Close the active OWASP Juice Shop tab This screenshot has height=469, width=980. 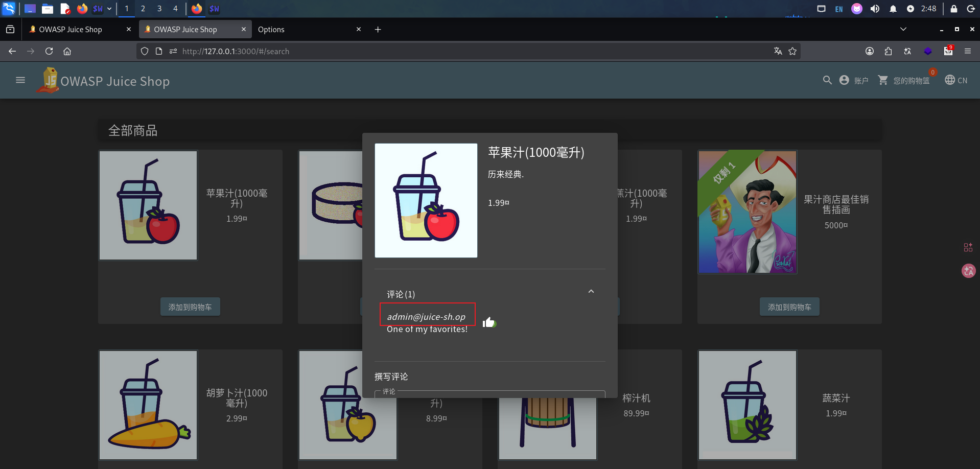point(244,30)
